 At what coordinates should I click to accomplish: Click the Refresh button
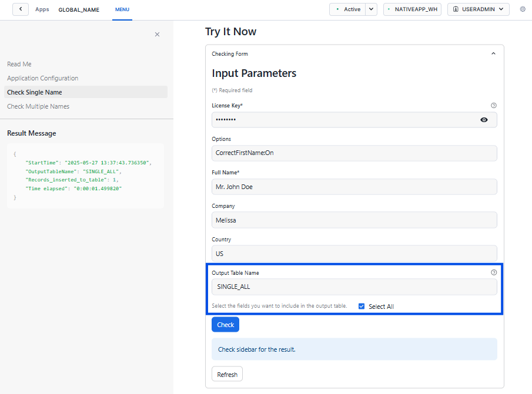coord(227,374)
